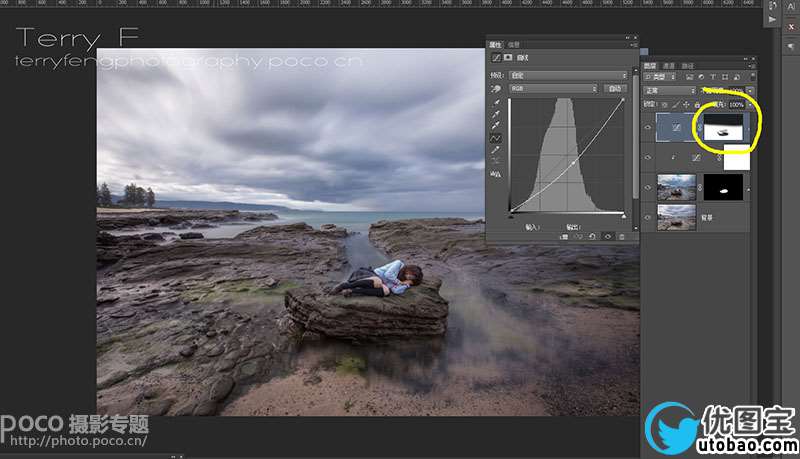800x459 pixels.
Task: Open the Properties panel flyout menu
Action: (634, 45)
